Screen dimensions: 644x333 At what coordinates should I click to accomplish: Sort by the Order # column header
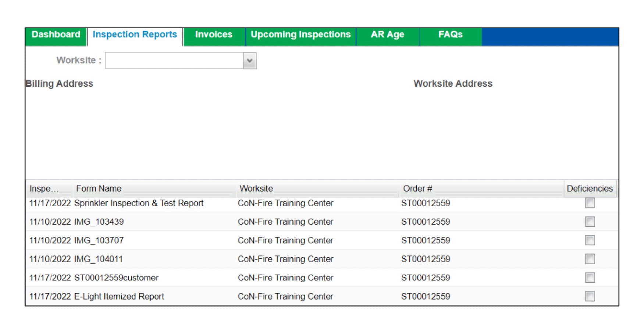point(417,189)
